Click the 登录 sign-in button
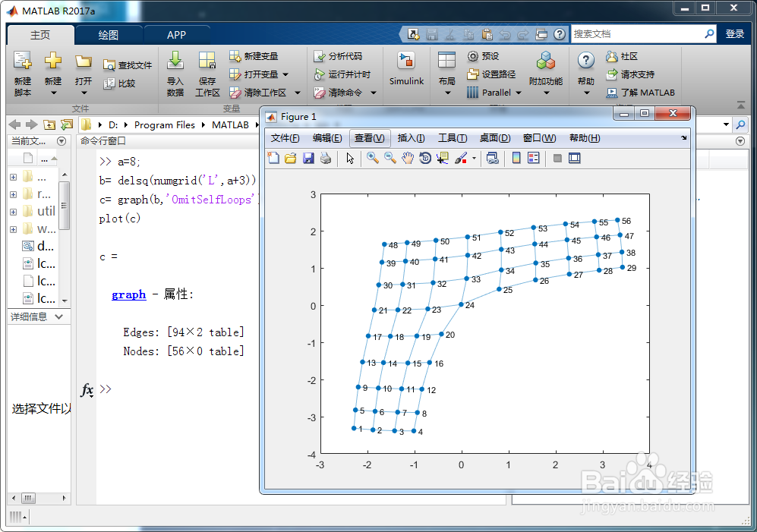This screenshot has height=532, width=757. click(735, 34)
